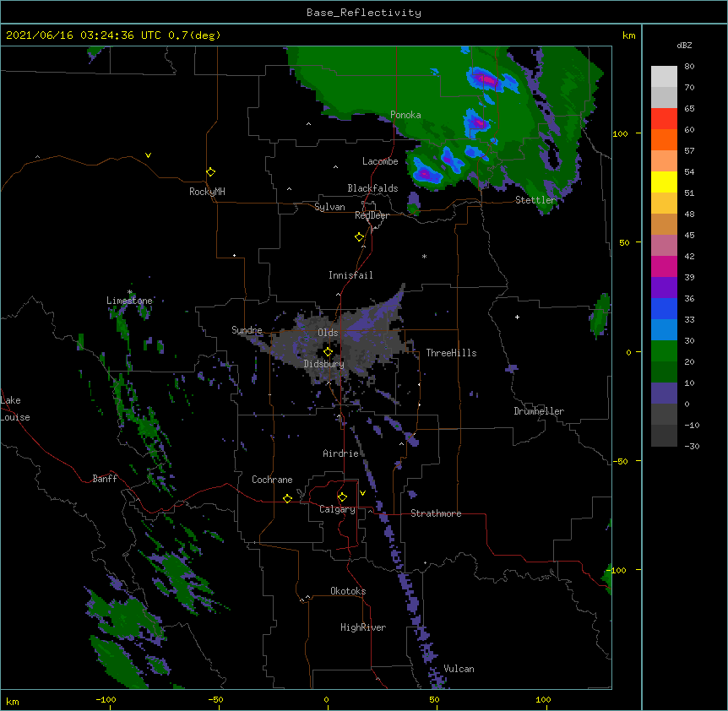The height and width of the screenshot is (711, 728).
Task: Click the Banff town label
Action: point(105,479)
